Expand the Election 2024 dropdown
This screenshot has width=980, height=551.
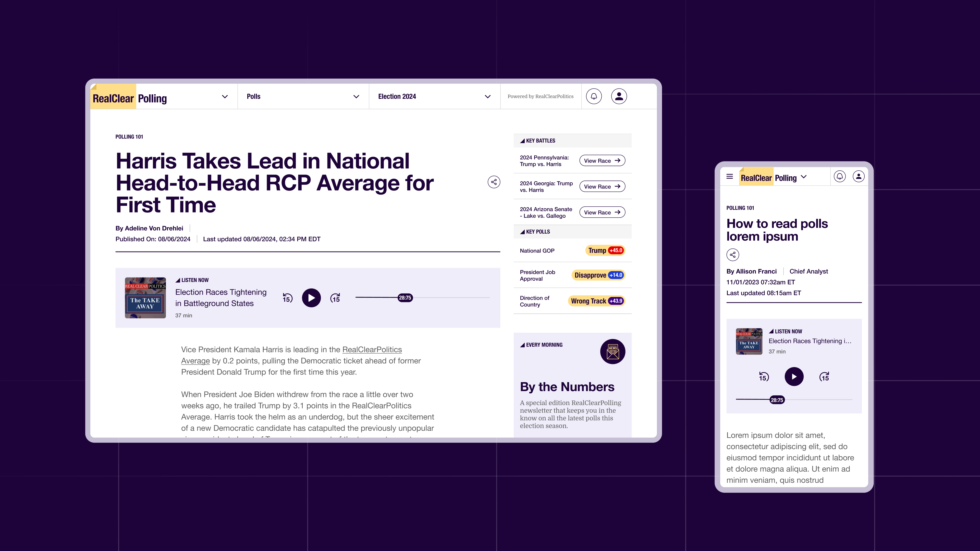[487, 97]
